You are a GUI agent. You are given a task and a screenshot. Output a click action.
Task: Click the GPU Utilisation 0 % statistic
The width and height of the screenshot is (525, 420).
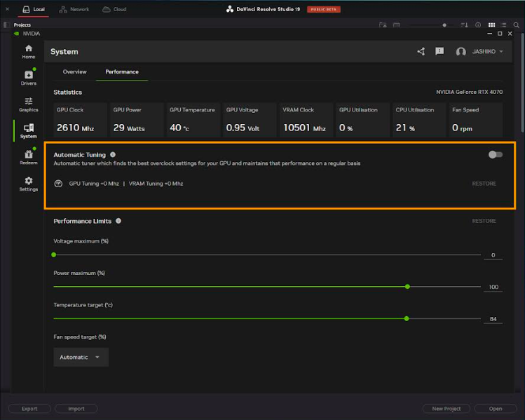(x=362, y=120)
